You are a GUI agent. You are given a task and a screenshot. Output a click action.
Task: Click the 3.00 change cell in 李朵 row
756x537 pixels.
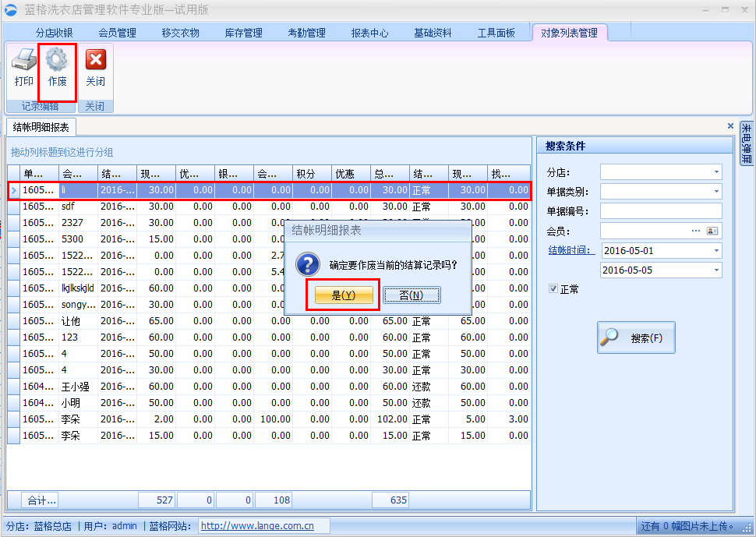click(x=509, y=419)
